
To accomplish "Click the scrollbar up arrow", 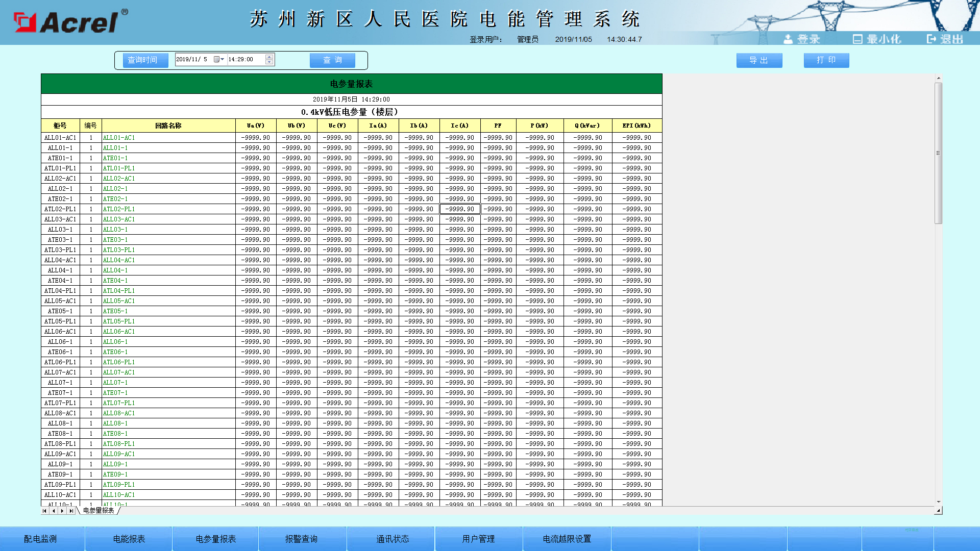I will [938, 79].
